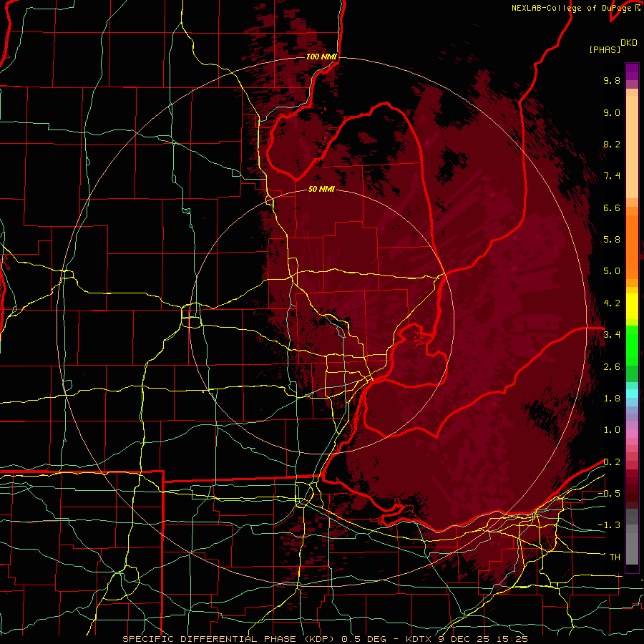Click the 2.6 scale value
The height and width of the screenshot is (644, 644).
(612, 367)
